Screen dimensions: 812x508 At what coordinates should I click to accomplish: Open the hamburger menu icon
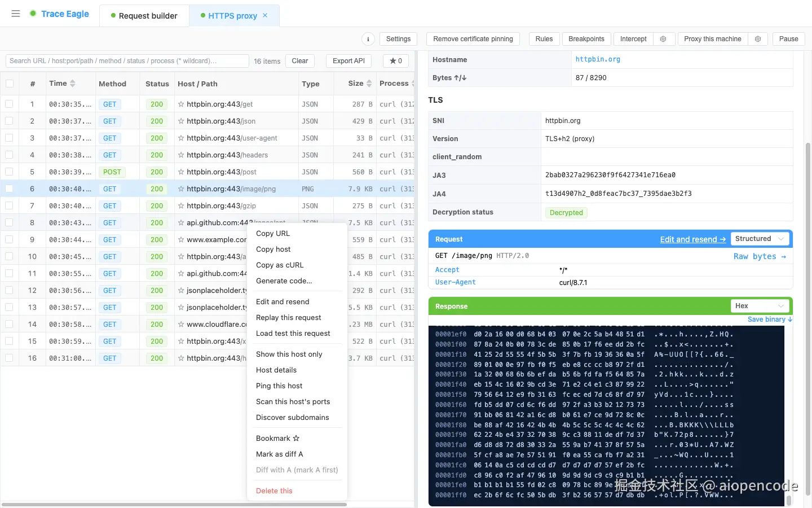click(x=16, y=14)
